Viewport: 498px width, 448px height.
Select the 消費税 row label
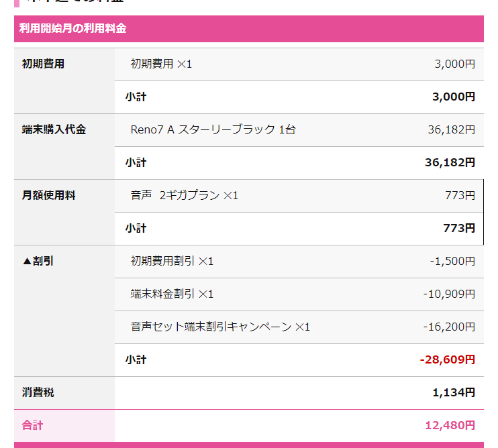pos(38,392)
